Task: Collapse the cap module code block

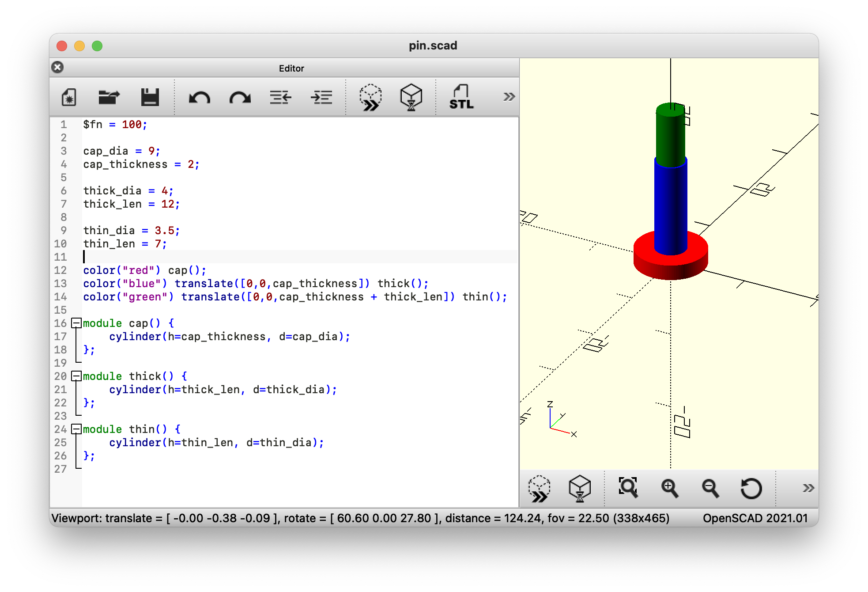Action: point(76,323)
